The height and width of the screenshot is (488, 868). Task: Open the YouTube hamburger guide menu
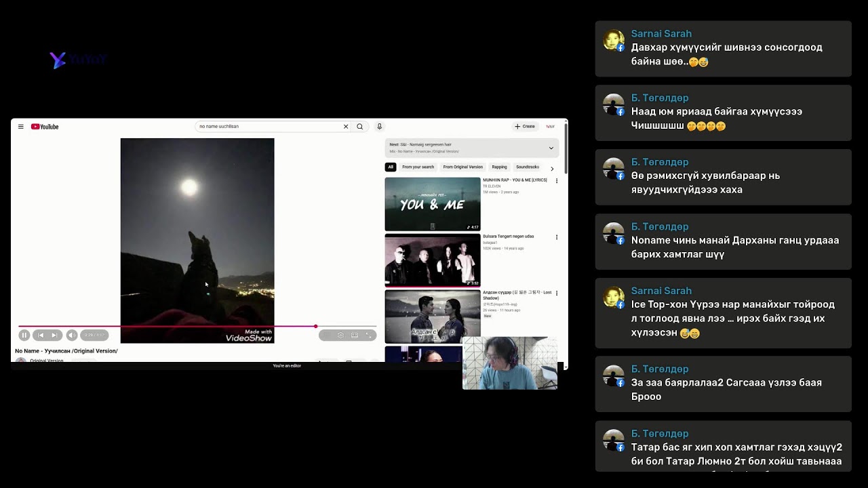coord(21,127)
